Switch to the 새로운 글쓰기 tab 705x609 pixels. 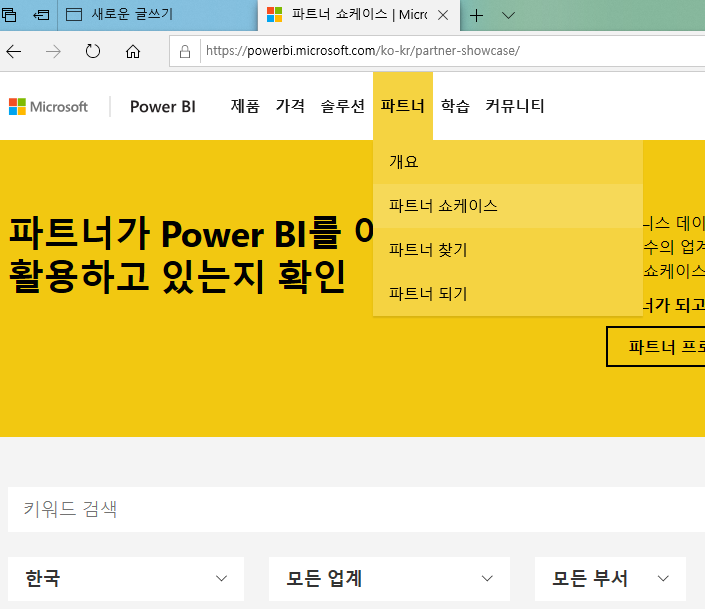[157, 15]
